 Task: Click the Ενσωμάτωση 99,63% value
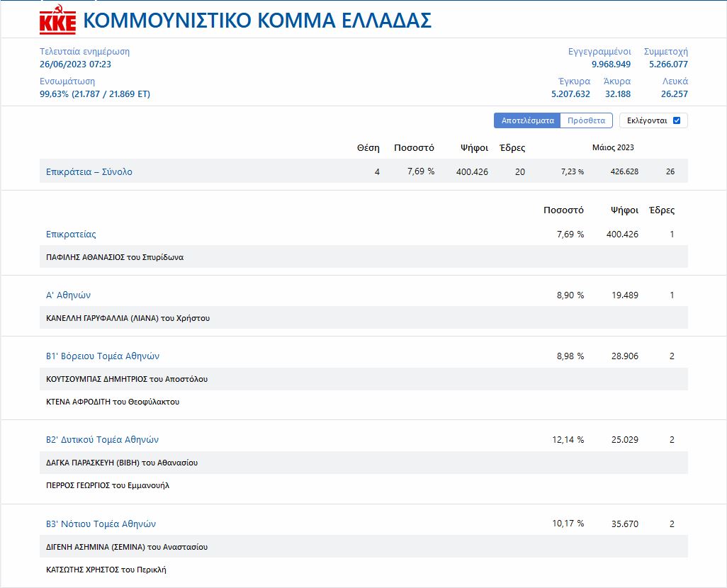pyautogui.click(x=95, y=94)
